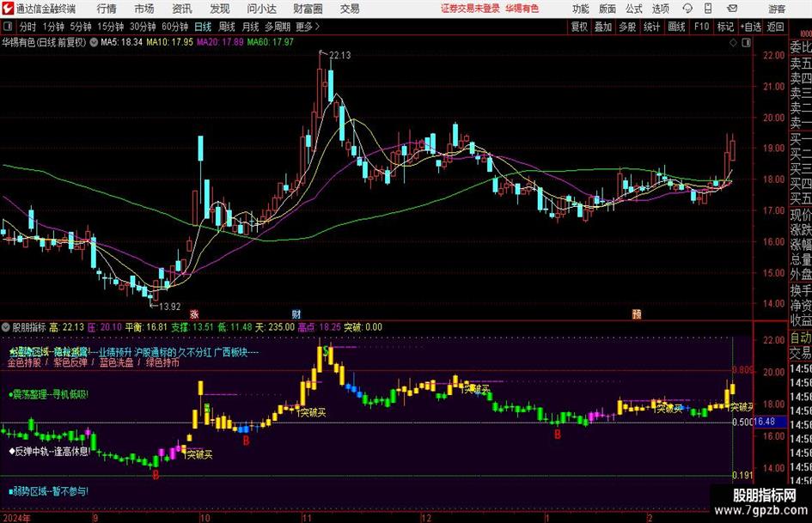Click the red B marker in January dip
Image resolution: width=812 pixels, height=523 pixels.
557,434
